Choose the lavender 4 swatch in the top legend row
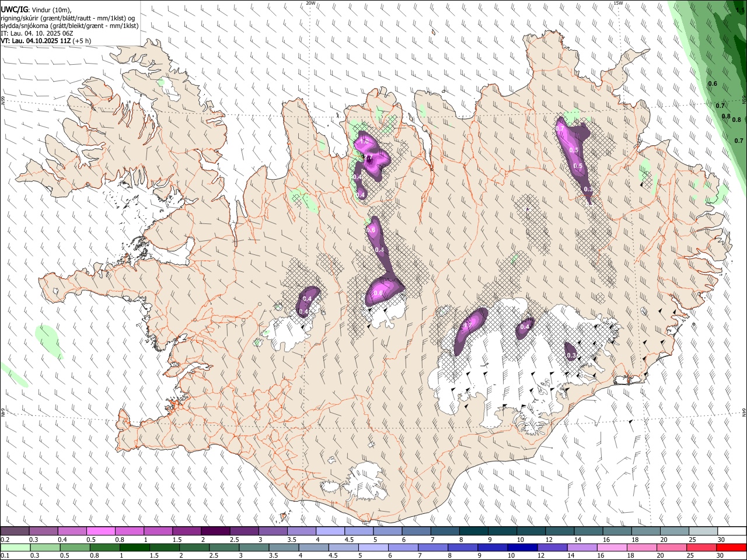This screenshot has height=560, width=747. pyautogui.click(x=330, y=531)
